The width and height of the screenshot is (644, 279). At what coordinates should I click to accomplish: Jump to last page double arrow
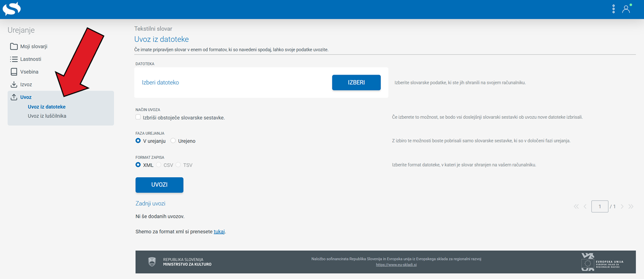[631, 206]
